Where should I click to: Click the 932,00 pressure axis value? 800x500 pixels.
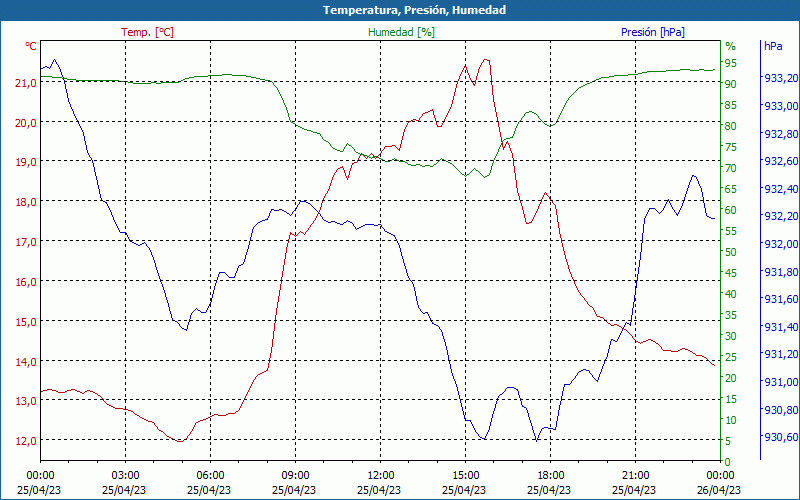click(x=781, y=244)
